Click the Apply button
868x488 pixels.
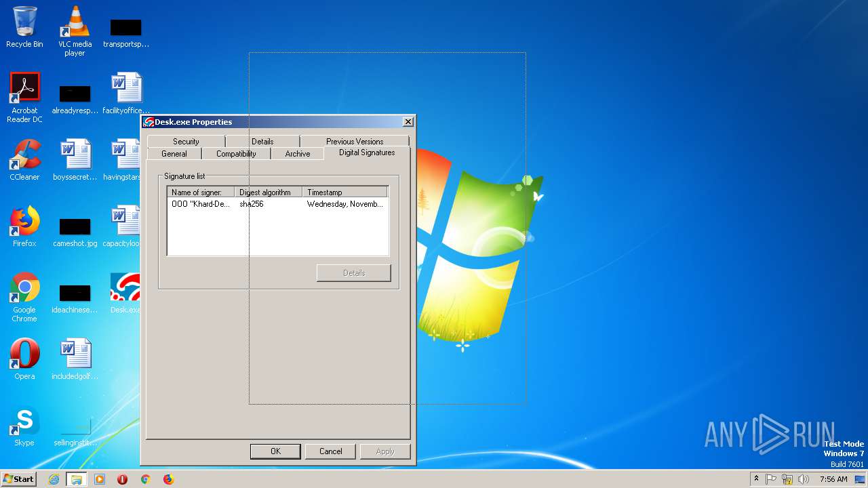(385, 451)
